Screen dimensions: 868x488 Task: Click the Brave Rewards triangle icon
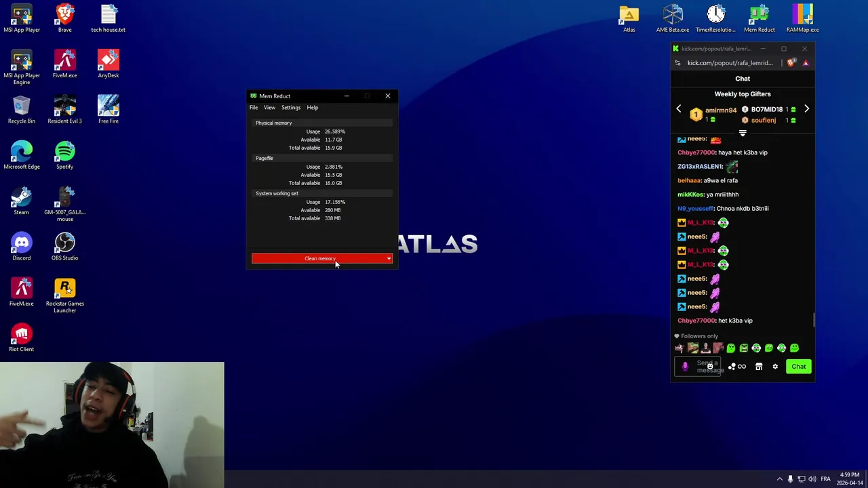pos(806,63)
